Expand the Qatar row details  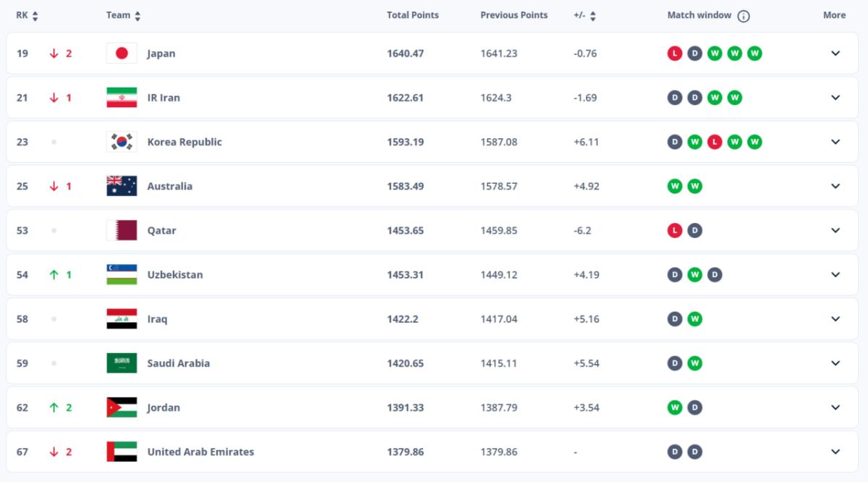pyautogui.click(x=835, y=230)
